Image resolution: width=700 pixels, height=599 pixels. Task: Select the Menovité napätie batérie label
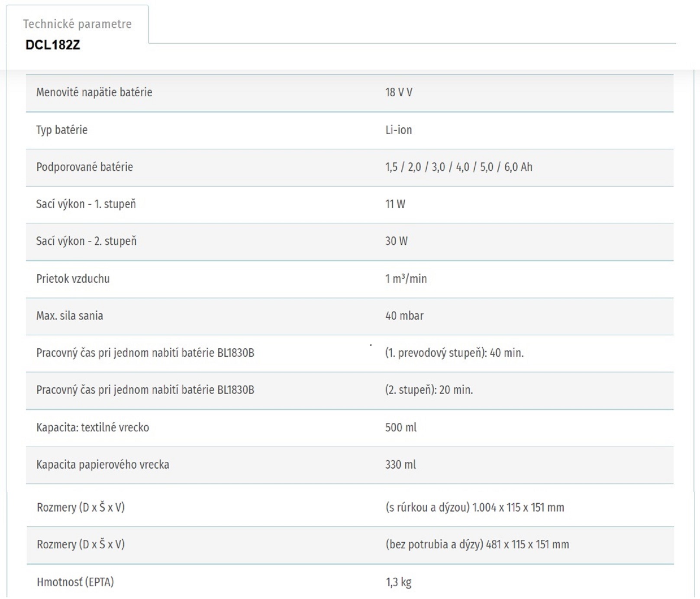[94, 92]
